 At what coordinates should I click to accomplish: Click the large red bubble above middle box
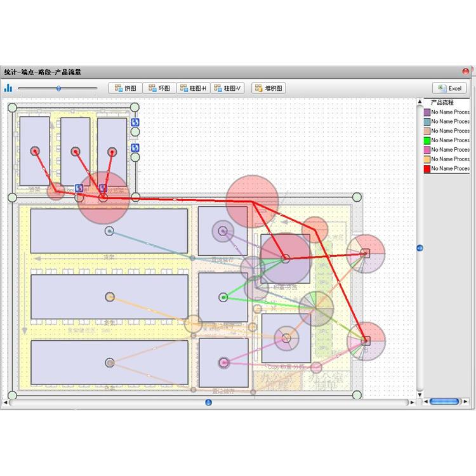click(x=252, y=201)
